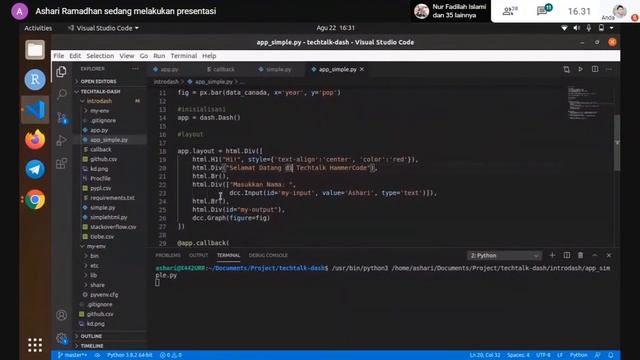
Task: Click the editor vertical scrollbar
Action: pos(617,143)
